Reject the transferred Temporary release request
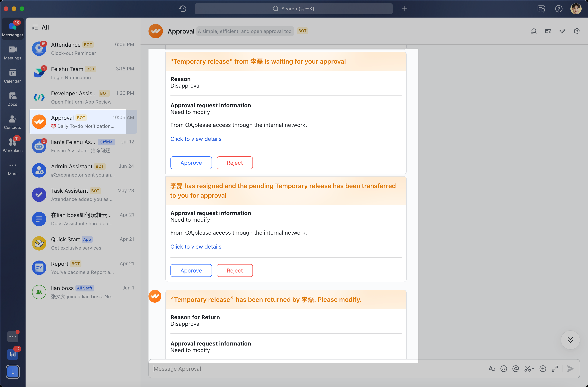 (235, 271)
